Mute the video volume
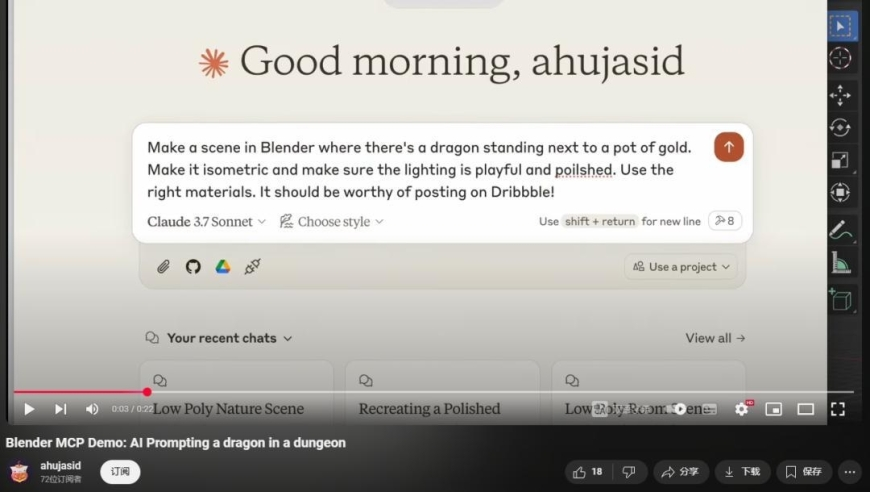This screenshot has height=492, width=870. pyautogui.click(x=92, y=409)
